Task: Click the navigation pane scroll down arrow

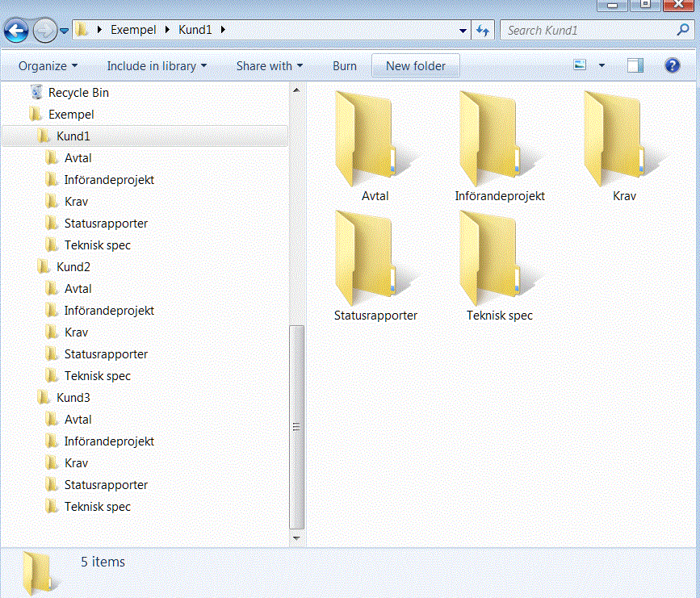Action: click(296, 538)
